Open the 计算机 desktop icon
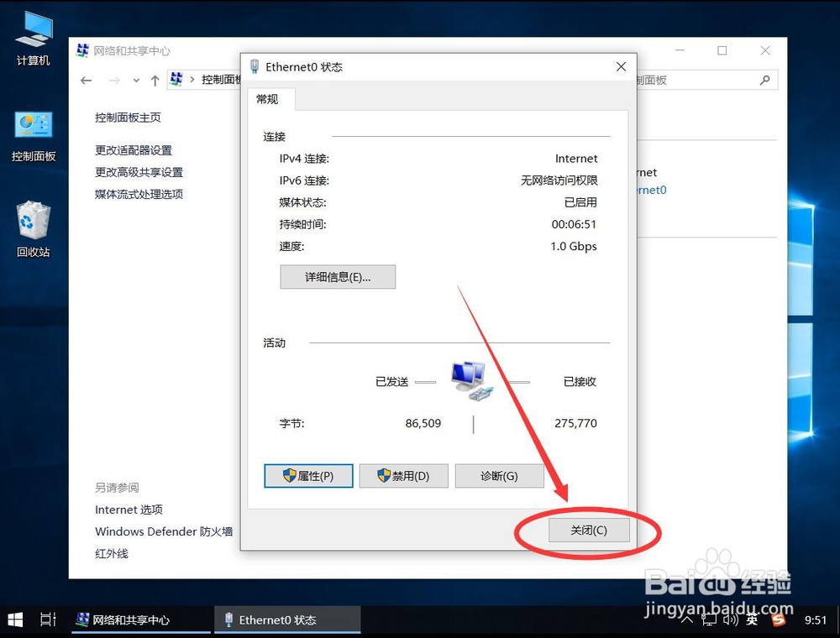840x638 pixels. (x=34, y=39)
